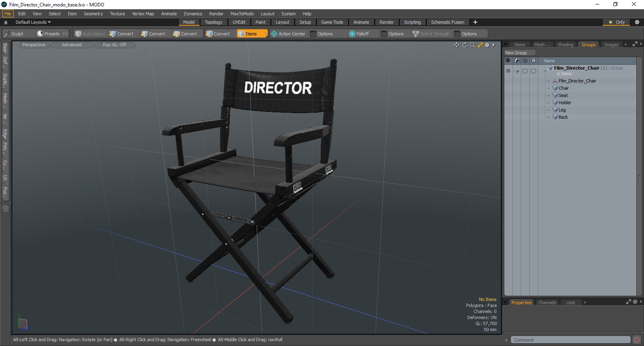
Task: Click the viewport dot menu left of Perspective
Action: [15, 45]
